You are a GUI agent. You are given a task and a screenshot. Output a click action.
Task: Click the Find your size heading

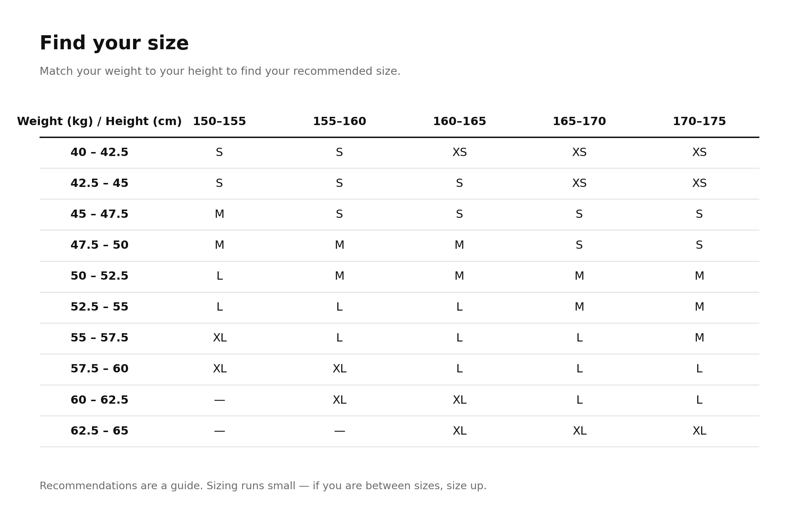point(114,43)
